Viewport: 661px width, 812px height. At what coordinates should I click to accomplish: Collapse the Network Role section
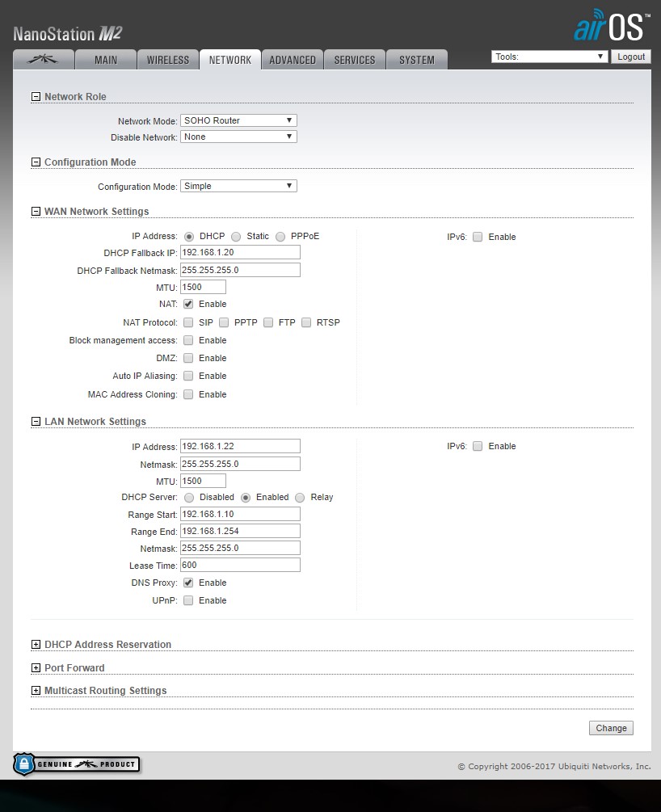tap(36, 96)
